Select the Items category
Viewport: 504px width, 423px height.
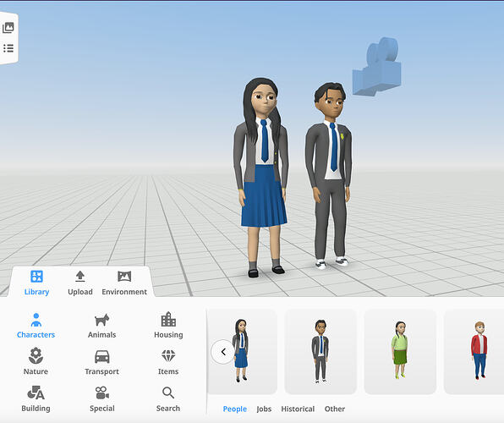[x=168, y=362]
